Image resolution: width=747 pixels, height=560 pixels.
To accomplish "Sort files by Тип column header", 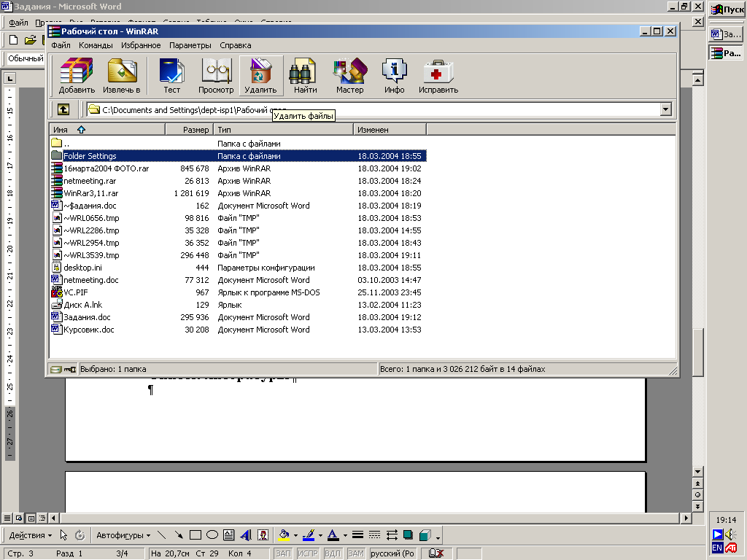I will point(284,130).
